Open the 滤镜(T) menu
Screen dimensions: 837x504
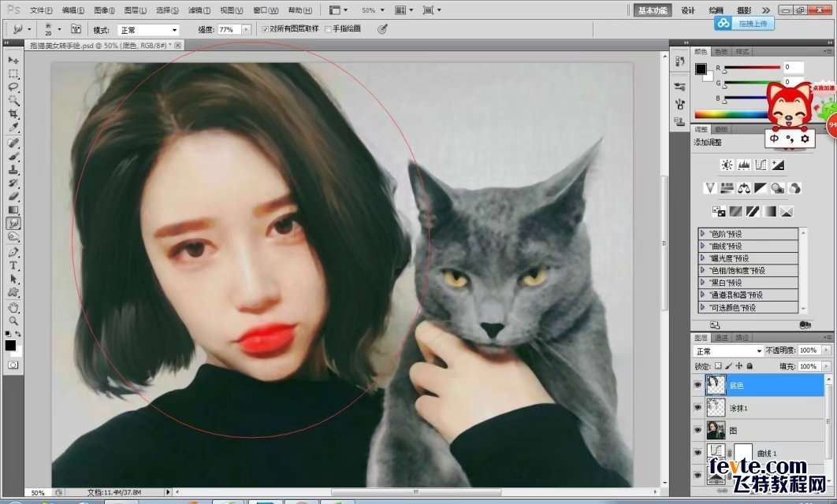199,10
